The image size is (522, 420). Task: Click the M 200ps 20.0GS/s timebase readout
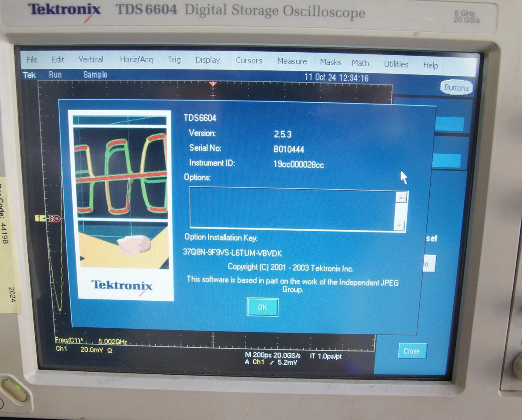pos(273,355)
